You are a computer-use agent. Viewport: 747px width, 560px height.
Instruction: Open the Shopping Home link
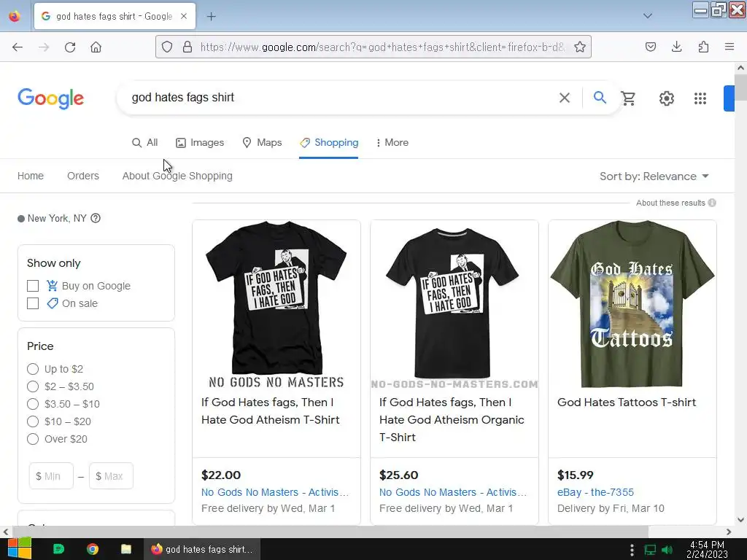(31, 176)
